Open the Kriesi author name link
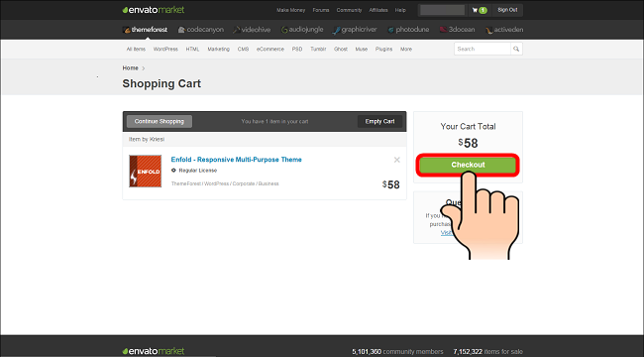 157,140
